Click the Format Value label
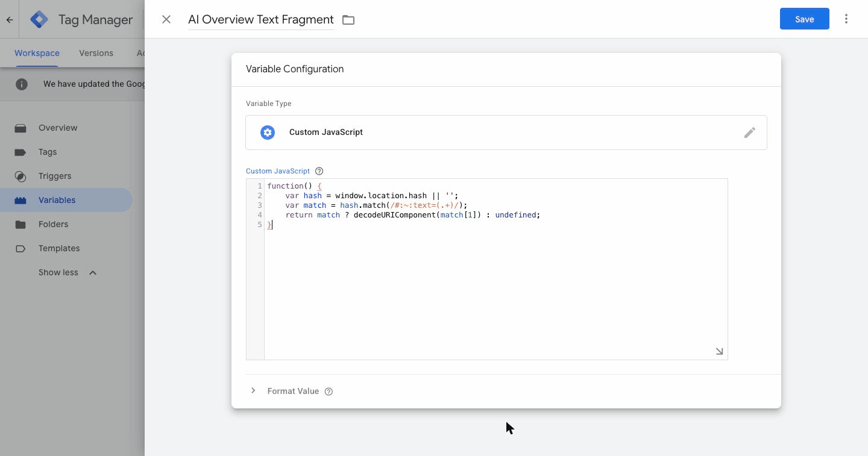Image resolution: width=868 pixels, height=456 pixels. (293, 391)
